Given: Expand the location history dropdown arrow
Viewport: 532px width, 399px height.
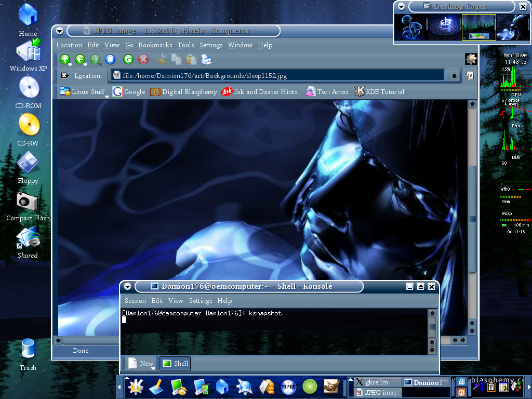Looking at the screenshot, I should (x=454, y=76).
